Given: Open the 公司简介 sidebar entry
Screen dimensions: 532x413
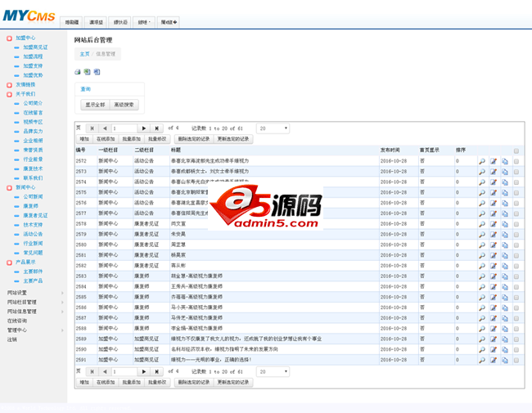Looking at the screenshot, I should coord(33,103).
